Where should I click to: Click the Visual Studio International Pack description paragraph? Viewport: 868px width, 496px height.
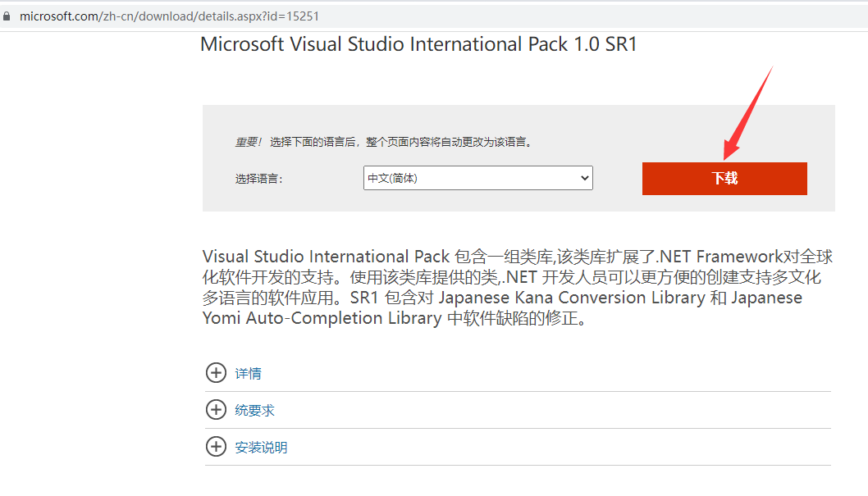point(518,288)
